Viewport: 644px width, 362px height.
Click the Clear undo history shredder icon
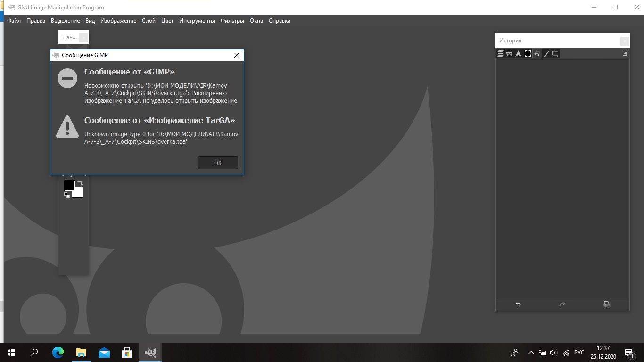coord(606,304)
